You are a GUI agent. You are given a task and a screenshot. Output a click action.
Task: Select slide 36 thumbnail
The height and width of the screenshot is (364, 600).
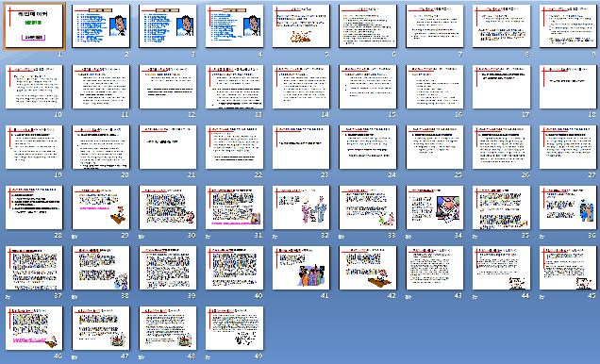point(568,207)
